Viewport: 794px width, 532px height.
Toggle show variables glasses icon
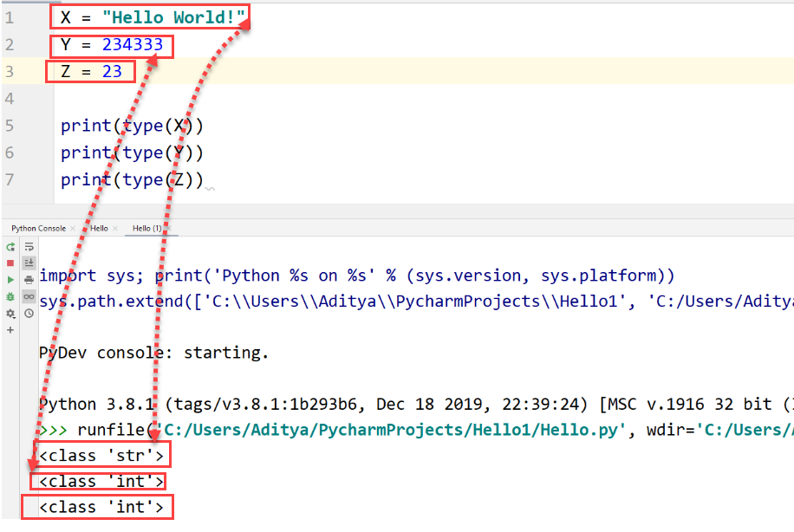click(29, 296)
